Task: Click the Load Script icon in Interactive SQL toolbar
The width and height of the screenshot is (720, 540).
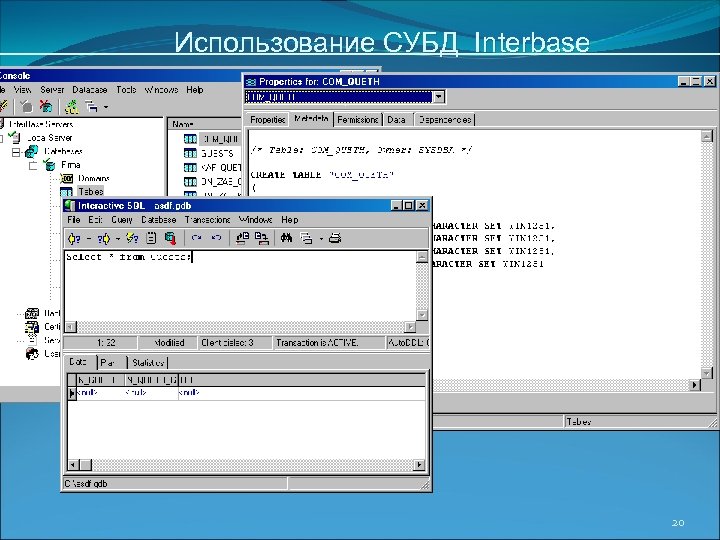Action: tap(242, 238)
